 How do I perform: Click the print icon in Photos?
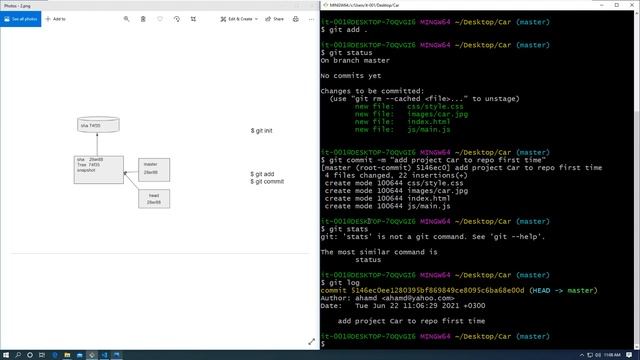[x=296, y=19]
